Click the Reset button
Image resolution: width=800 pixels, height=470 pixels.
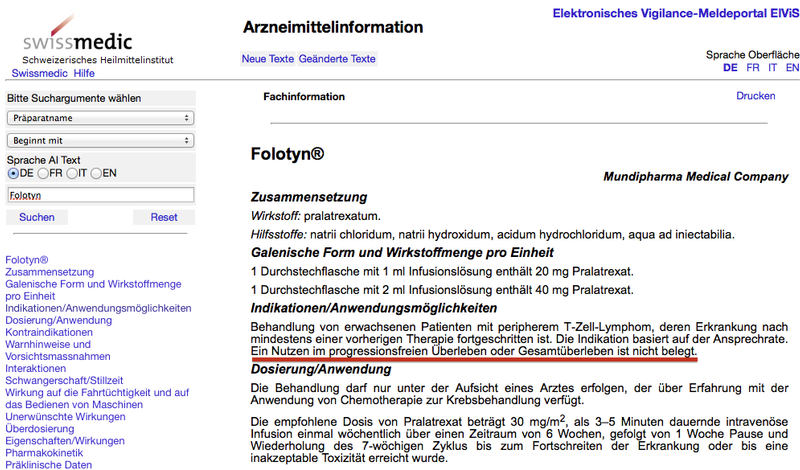(164, 217)
